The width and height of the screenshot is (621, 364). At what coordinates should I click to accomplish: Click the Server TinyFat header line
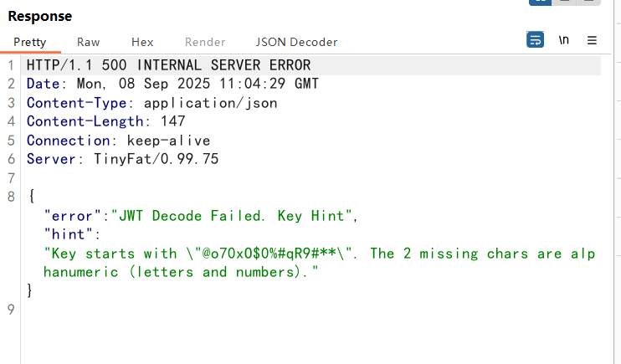coord(122,159)
